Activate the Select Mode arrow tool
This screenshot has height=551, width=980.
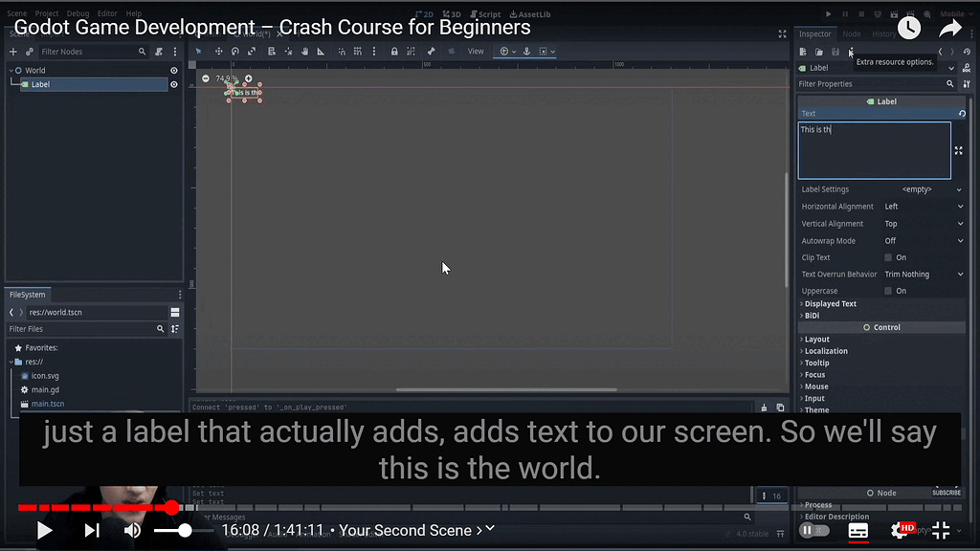(x=199, y=52)
